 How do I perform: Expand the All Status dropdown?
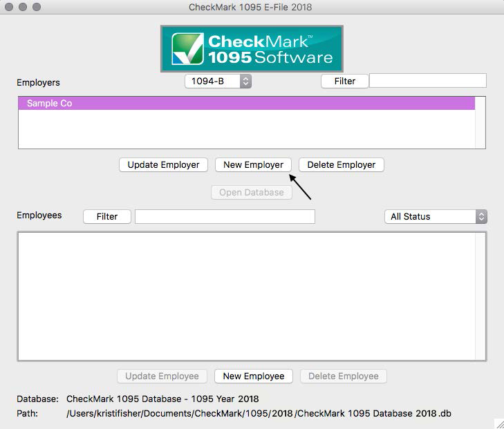[436, 217]
